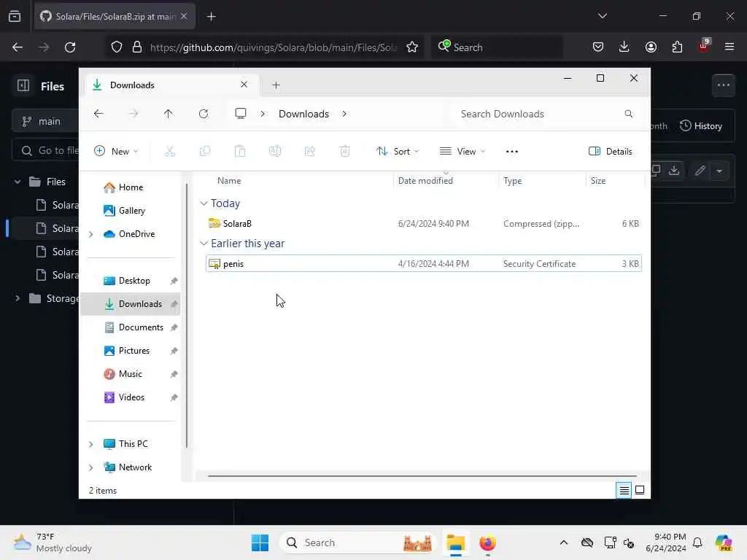Click the shield tracking protection icon
The width and height of the screenshot is (747, 560).
116,47
